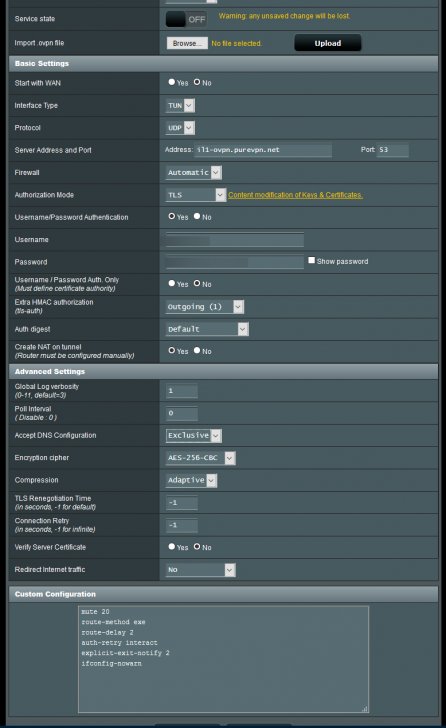Image resolution: width=446 pixels, height=728 pixels.
Task: Select Yes for Verify Server Certificate
Action: pyautogui.click(x=172, y=546)
